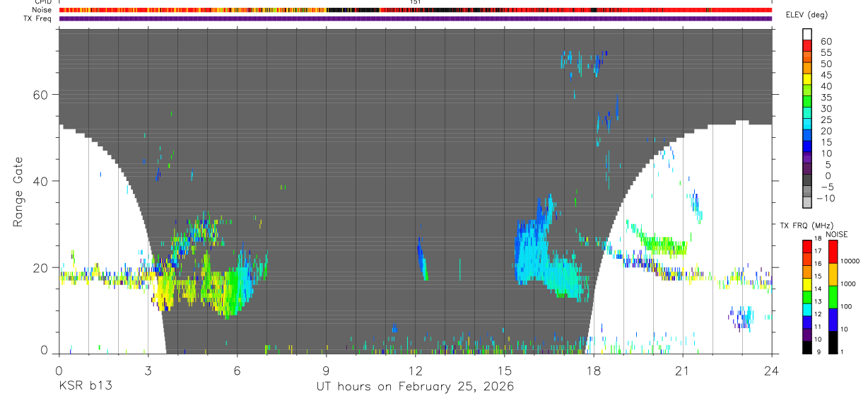Pick the red top segment of TX FRQ bar
The height and width of the screenshot is (401, 868).
tap(808, 247)
